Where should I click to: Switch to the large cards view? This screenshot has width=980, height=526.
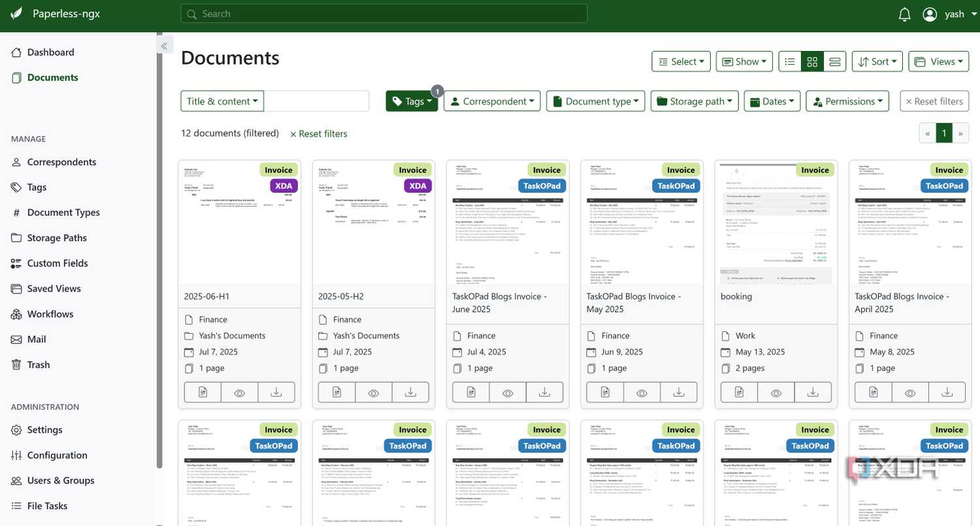click(x=834, y=61)
